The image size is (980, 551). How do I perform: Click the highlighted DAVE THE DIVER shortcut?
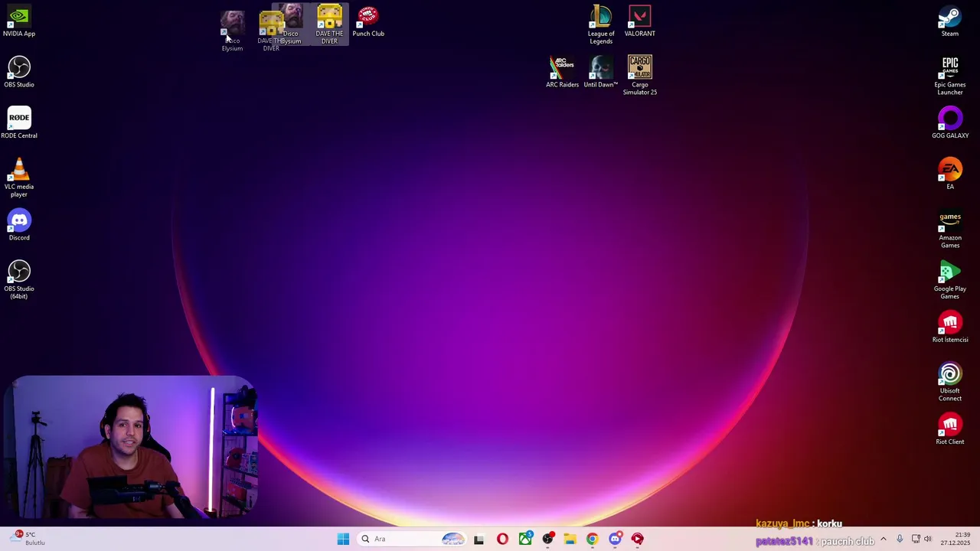(329, 24)
